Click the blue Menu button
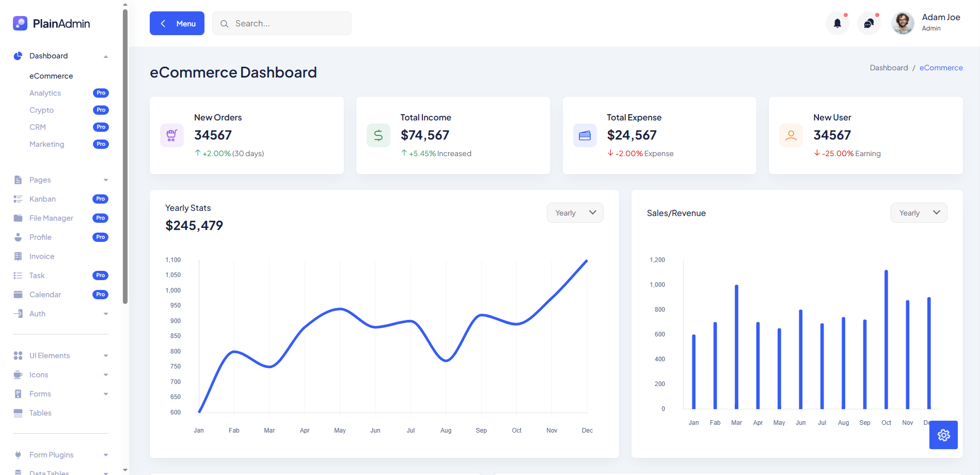The height and width of the screenshot is (475, 980). point(177,23)
